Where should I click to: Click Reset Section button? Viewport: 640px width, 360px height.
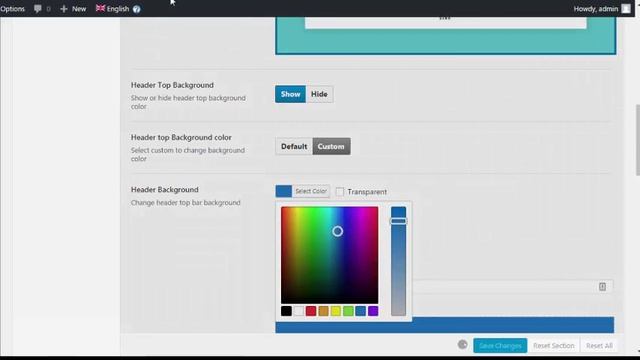pyautogui.click(x=553, y=345)
